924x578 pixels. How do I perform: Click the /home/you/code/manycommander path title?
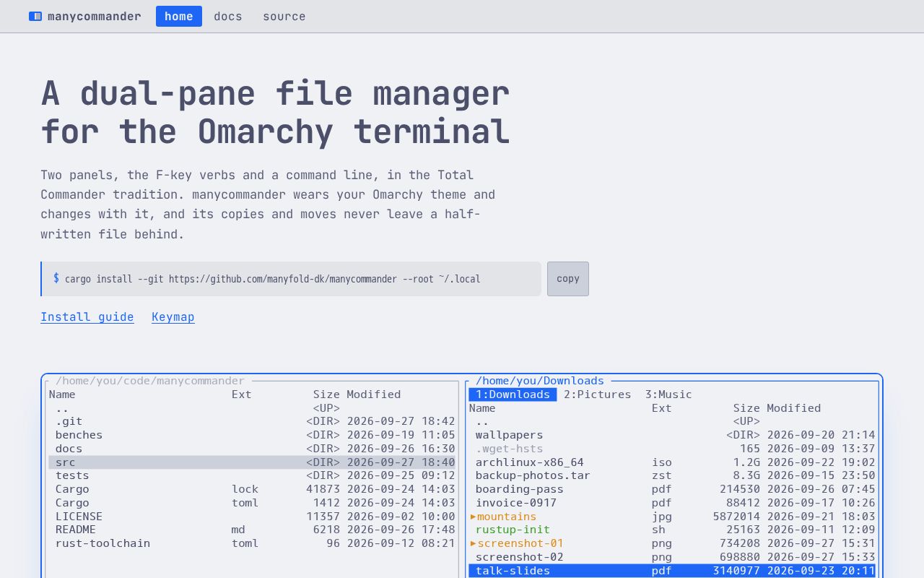click(150, 381)
